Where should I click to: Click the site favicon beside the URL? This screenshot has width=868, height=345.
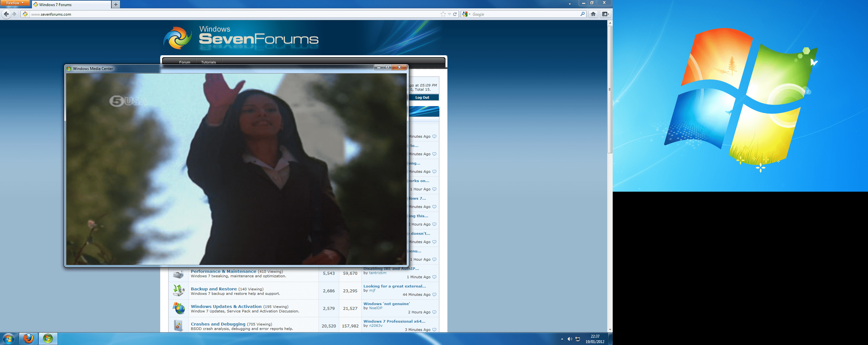[25, 14]
